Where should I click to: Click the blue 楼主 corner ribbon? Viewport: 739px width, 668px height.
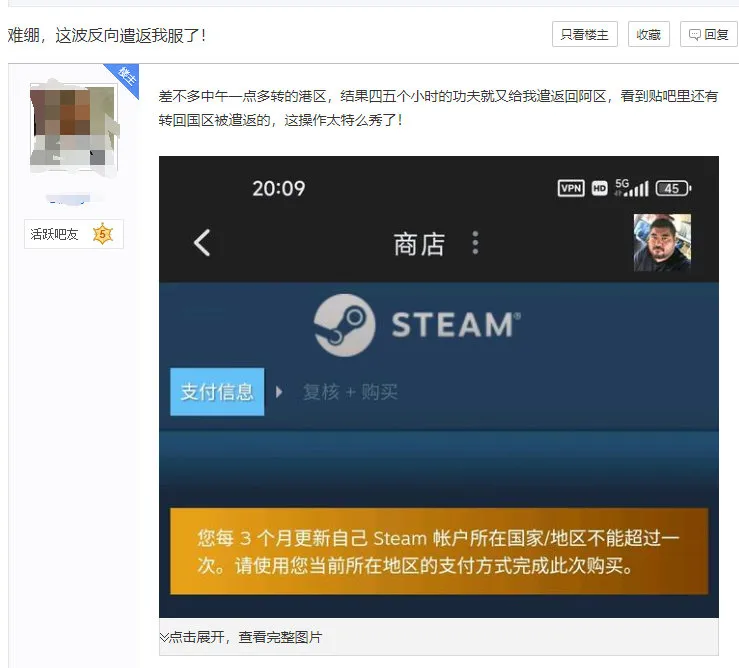124,76
